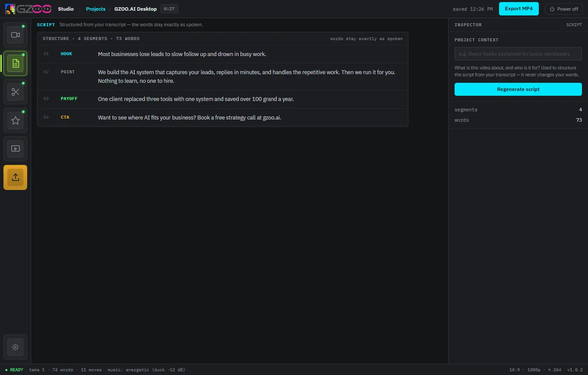588x375 pixels.
Task: Open the camera Record step in sidebar
Action: [x=15, y=35]
